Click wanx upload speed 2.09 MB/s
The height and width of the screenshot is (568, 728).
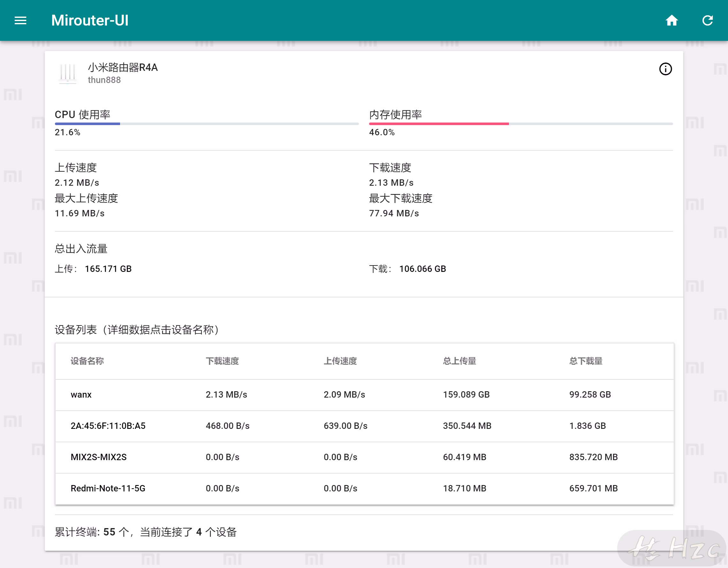pyautogui.click(x=344, y=395)
